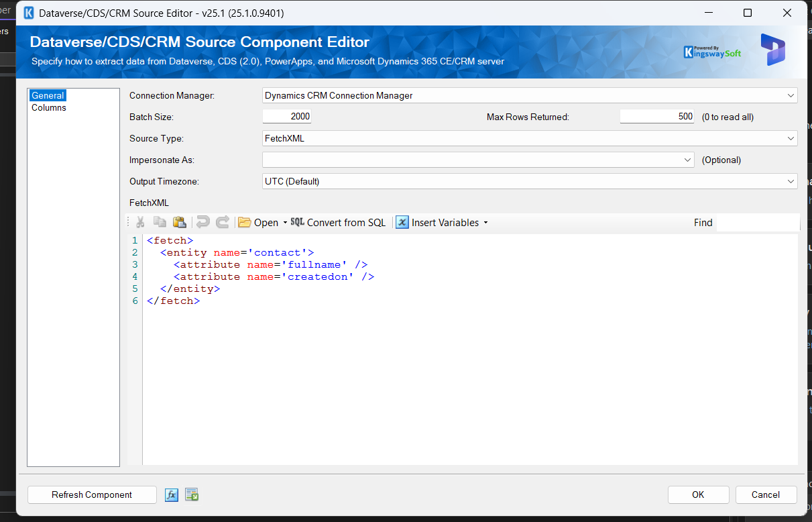Screen dimensions: 812x522
Task: Expand the Insert Variables dropdown arrow
Action: (485, 223)
